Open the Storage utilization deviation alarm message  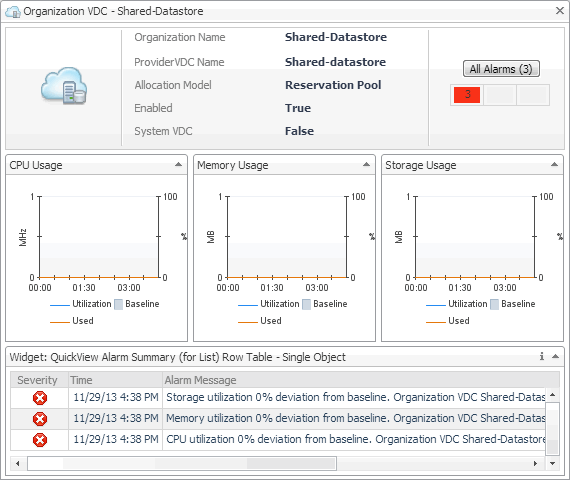(x=355, y=397)
